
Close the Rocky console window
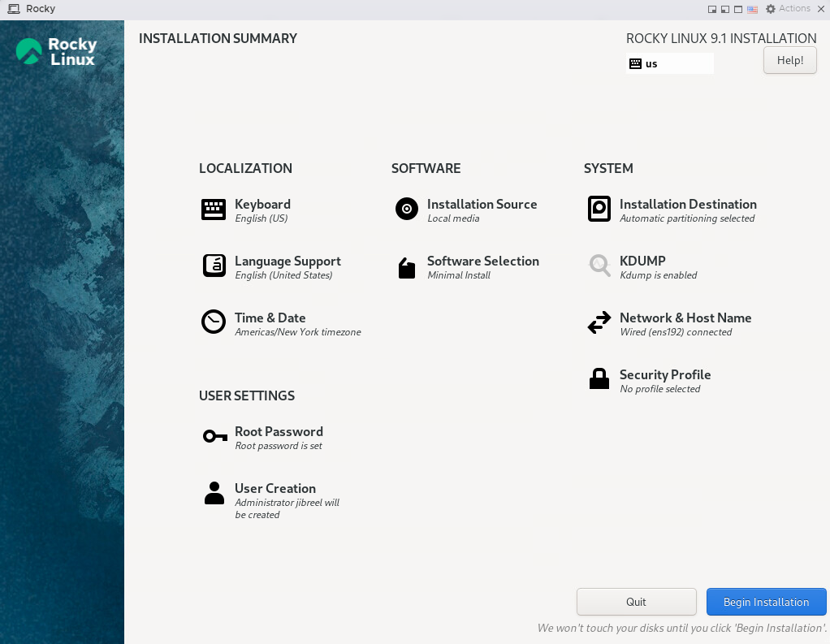(x=821, y=9)
